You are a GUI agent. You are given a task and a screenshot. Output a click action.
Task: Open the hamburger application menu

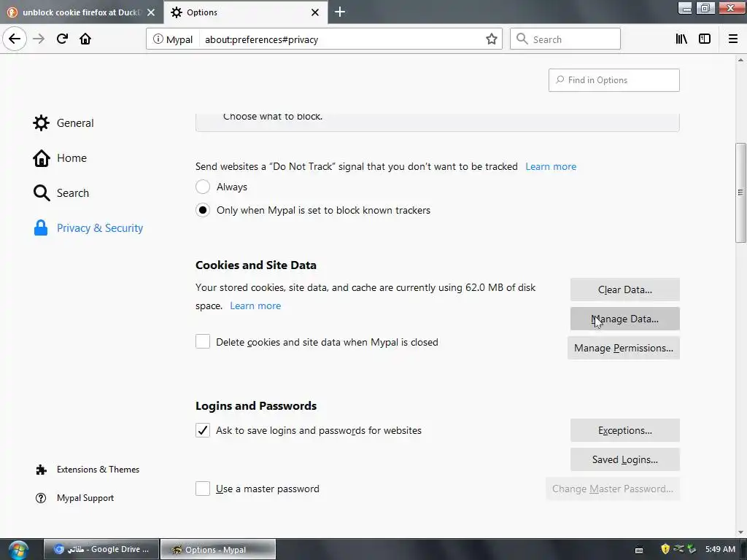tap(733, 39)
